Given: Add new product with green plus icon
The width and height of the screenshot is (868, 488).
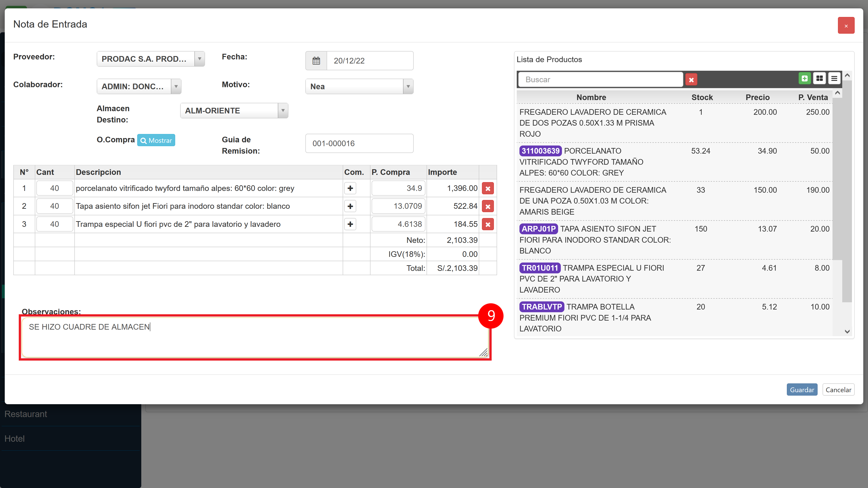Looking at the screenshot, I should click(804, 78).
